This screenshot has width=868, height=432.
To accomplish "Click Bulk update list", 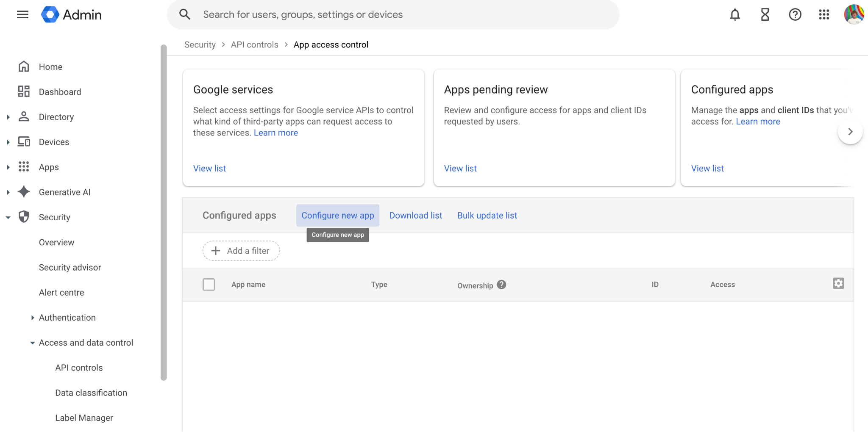I will [487, 215].
